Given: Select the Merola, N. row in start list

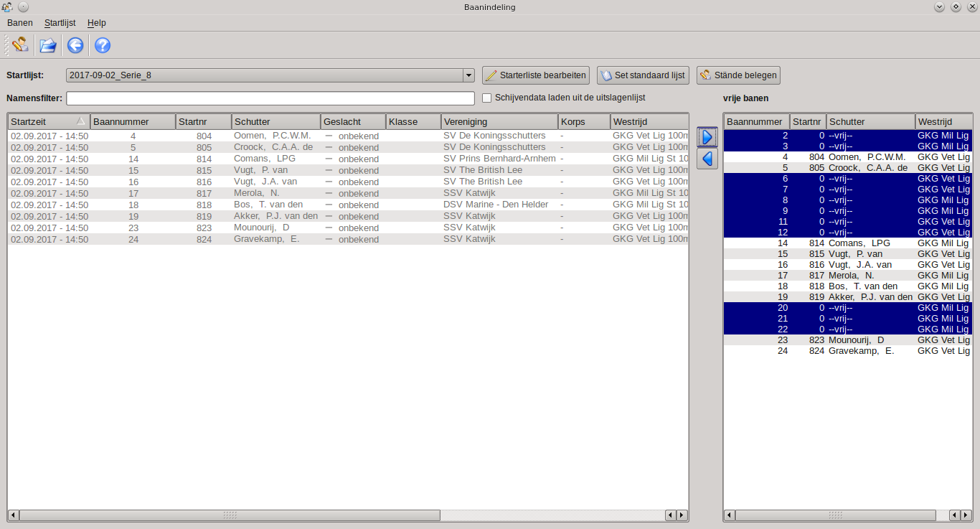Looking at the screenshot, I should 256,193.
